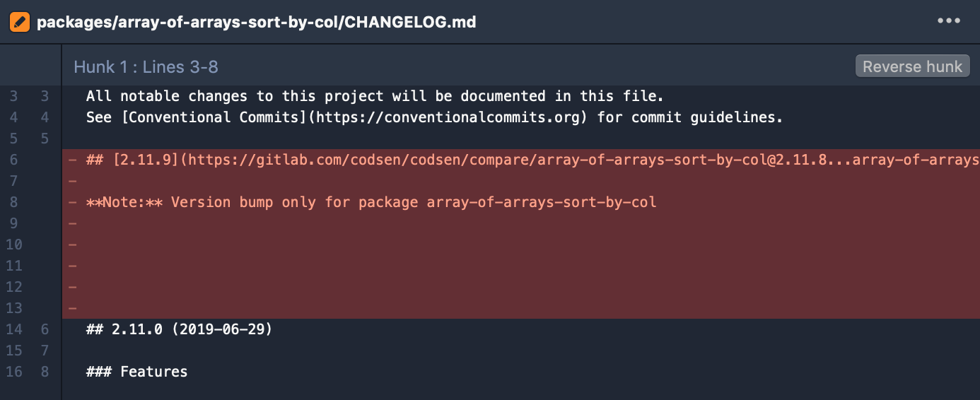
Task: Click old line number 3 in gutter
Action: click(14, 96)
